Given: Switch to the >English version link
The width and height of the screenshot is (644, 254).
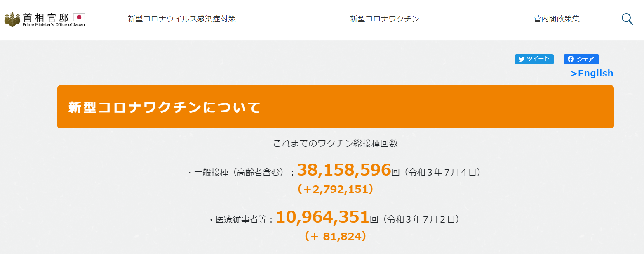Looking at the screenshot, I should click(x=592, y=73).
